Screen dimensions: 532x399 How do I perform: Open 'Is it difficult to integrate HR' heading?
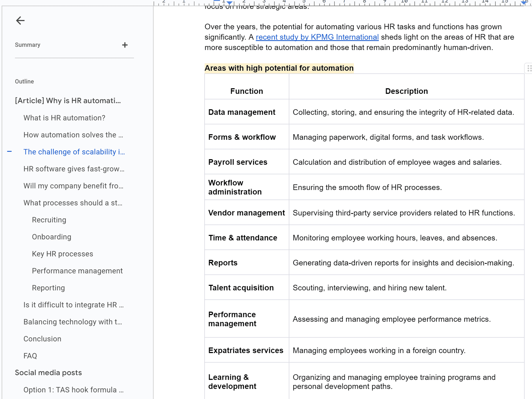tap(74, 305)
